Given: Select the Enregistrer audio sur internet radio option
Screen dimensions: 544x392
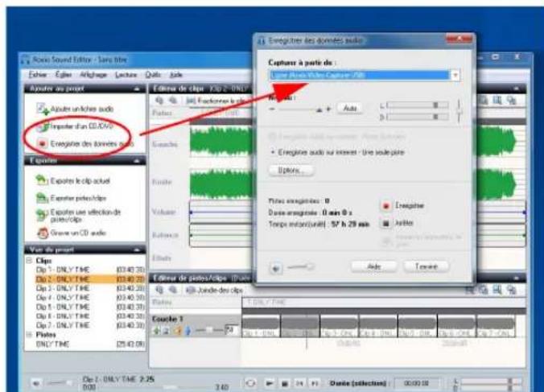Looking at the screenshot, I should point(273,151).
